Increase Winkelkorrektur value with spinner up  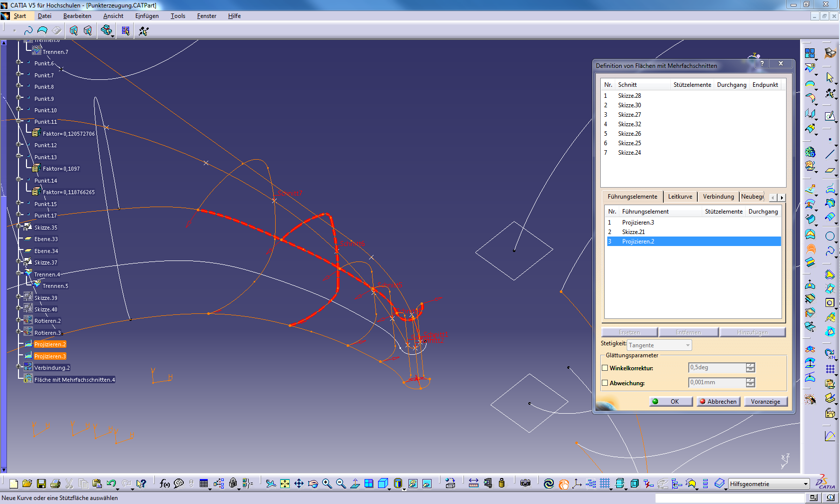click(750, 365)
